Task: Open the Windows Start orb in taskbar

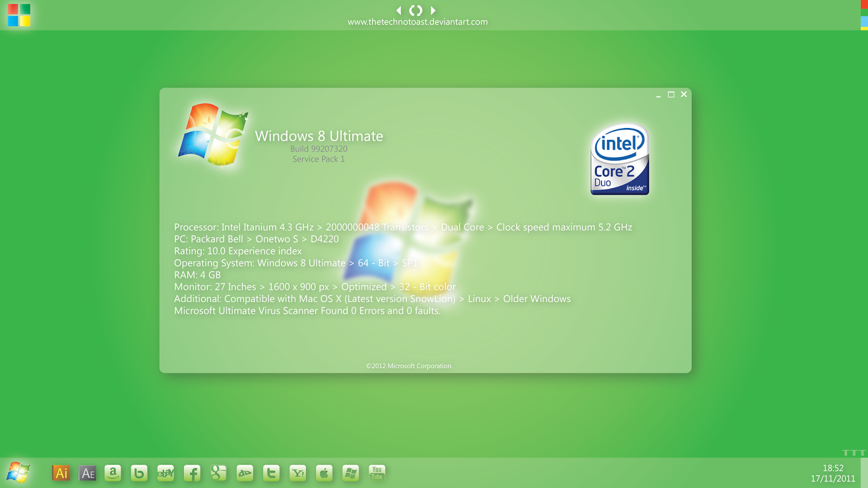Action: tap(18, 473)
